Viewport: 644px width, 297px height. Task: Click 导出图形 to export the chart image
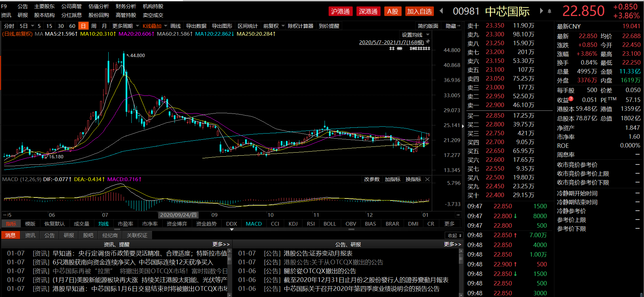point(222,26)
